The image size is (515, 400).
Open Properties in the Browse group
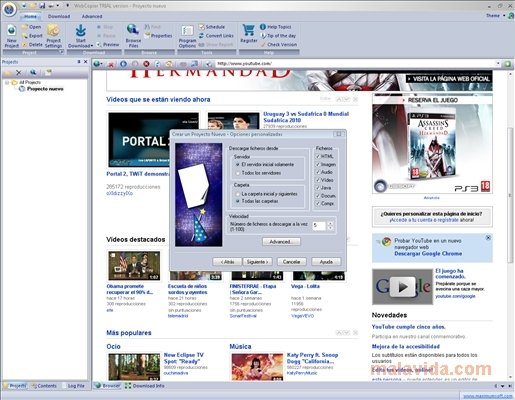(x=158, y=36)
